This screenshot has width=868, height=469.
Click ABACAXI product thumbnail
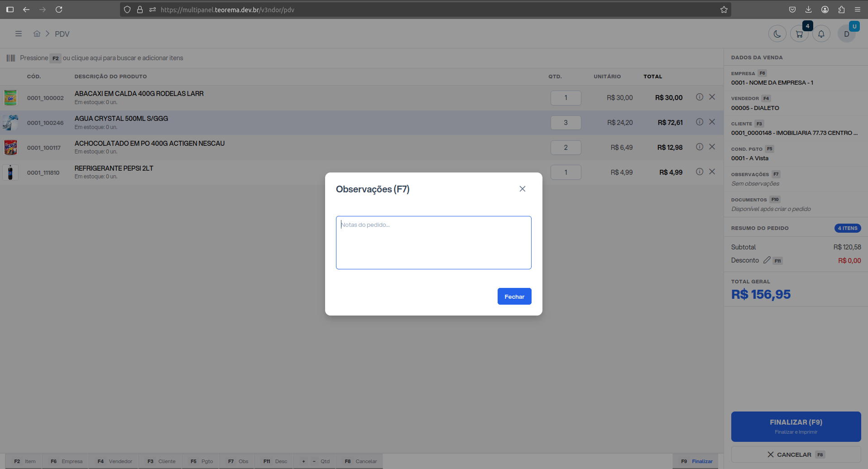point(10,98)
